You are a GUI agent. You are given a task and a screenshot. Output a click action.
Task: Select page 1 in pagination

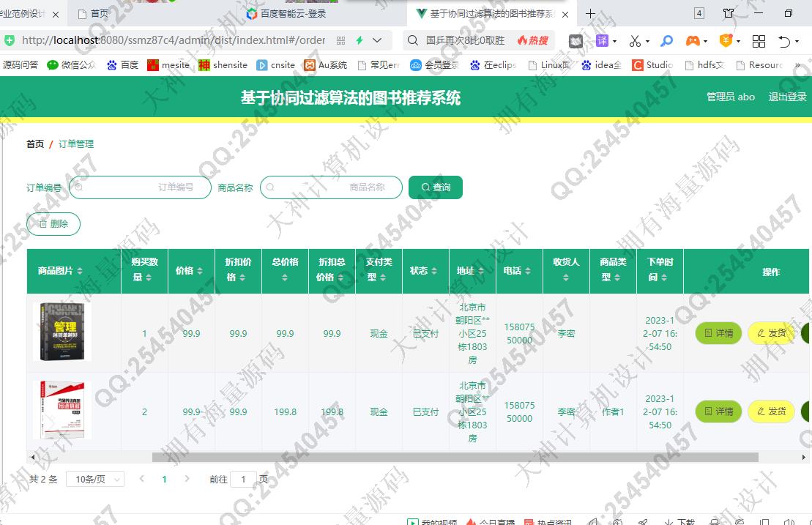164,480
